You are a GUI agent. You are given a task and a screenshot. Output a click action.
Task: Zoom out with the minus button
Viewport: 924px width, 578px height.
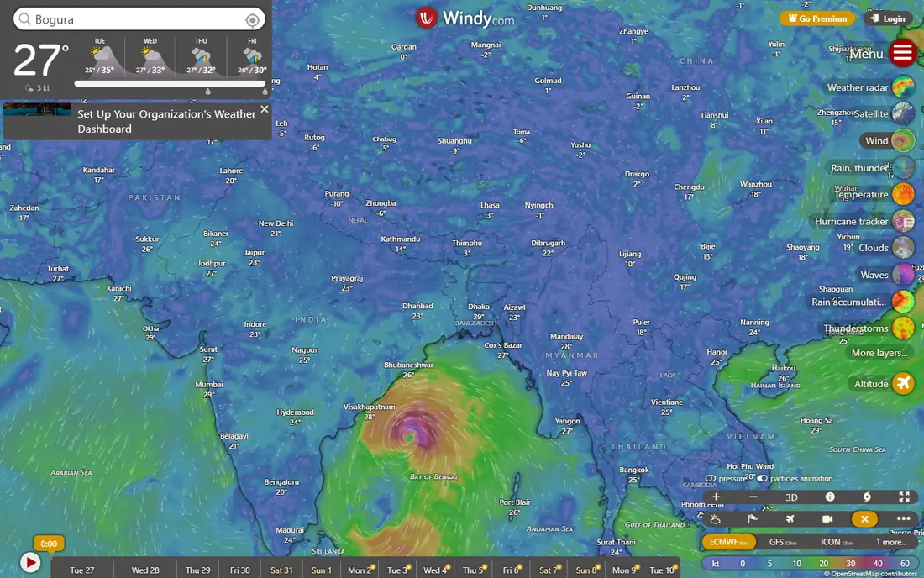click(x=753, y=497)
